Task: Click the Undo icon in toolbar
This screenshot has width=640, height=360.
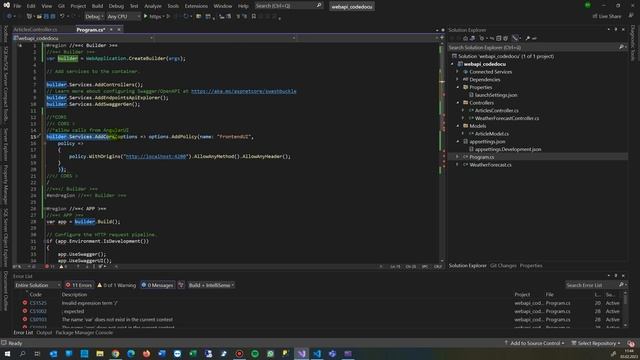Action: point(62,16)
